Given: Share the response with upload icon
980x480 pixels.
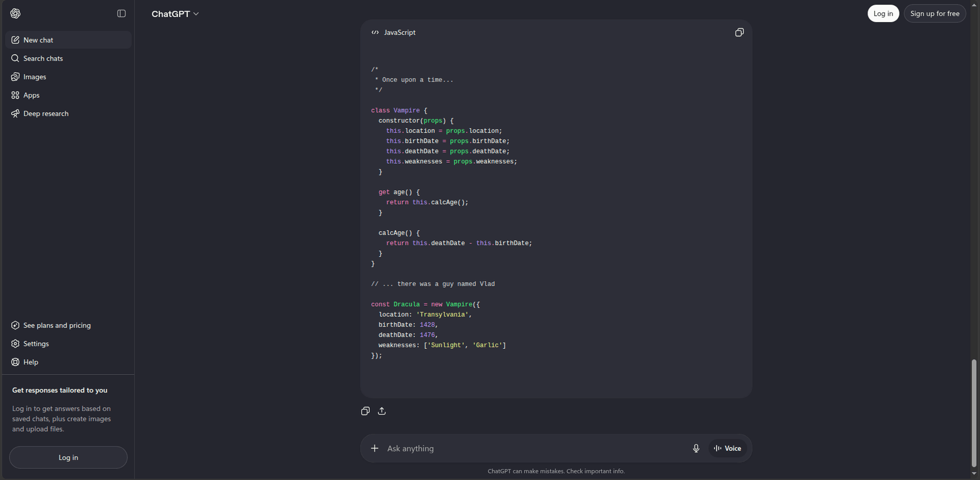Looking at the screenshot, I should (382, 411).
